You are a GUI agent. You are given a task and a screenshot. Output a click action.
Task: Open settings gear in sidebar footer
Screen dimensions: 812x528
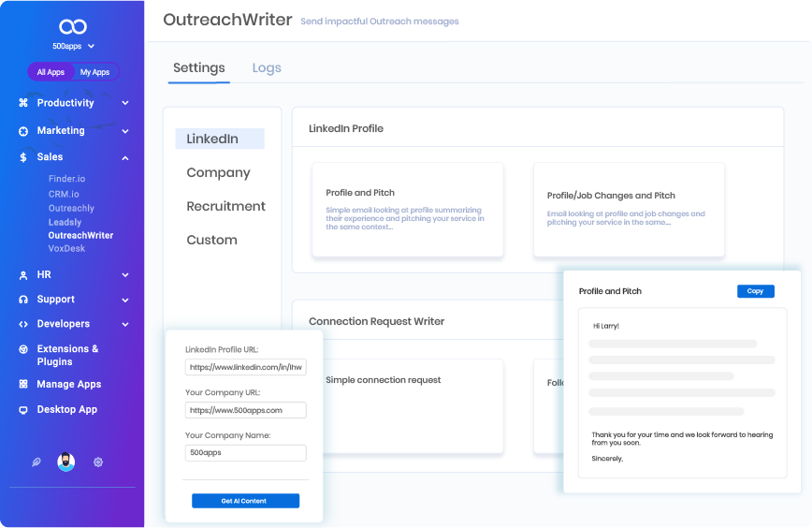98,462
